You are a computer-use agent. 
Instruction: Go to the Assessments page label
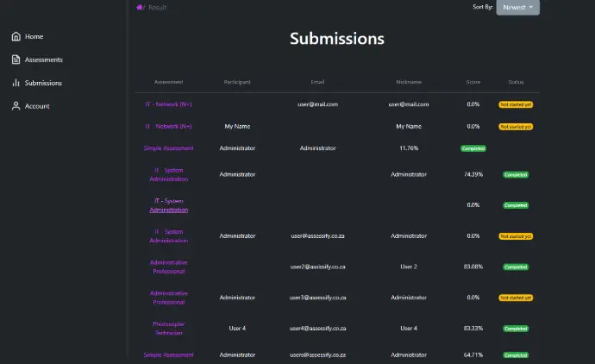click(43, 60)
